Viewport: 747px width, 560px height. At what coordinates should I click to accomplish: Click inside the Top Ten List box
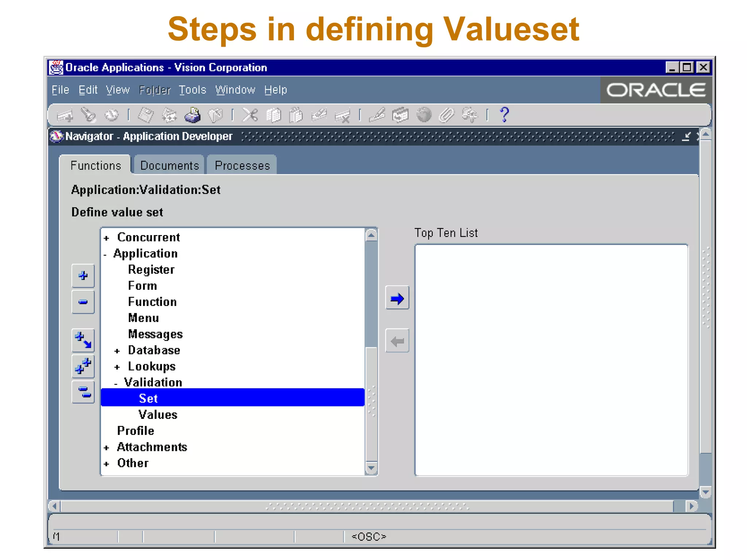[551, 360]
